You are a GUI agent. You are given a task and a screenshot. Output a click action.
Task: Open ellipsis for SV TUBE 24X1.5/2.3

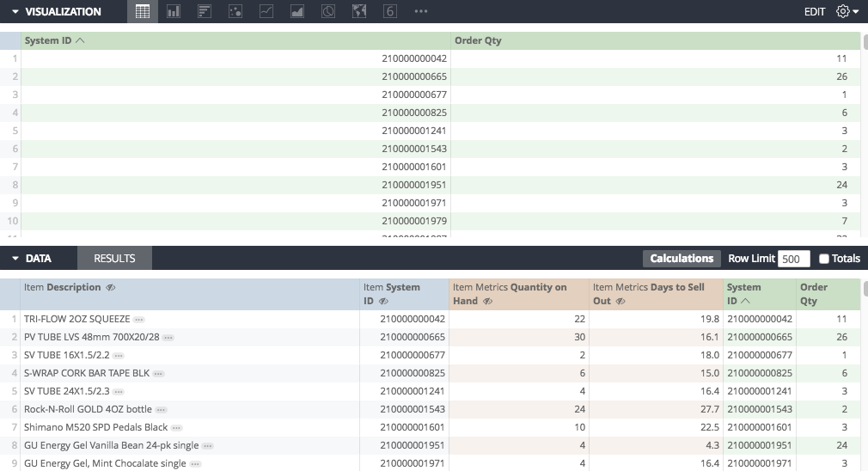coord(119,392)
